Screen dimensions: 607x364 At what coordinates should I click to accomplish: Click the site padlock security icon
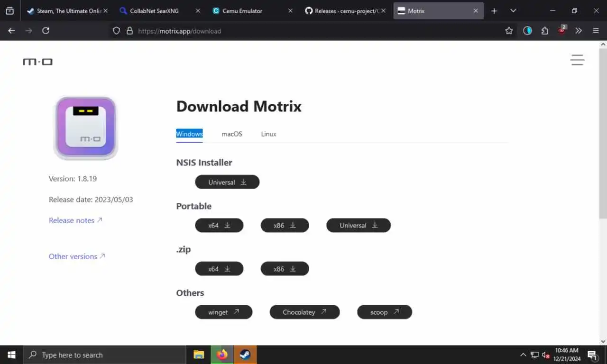coord(129,31)
